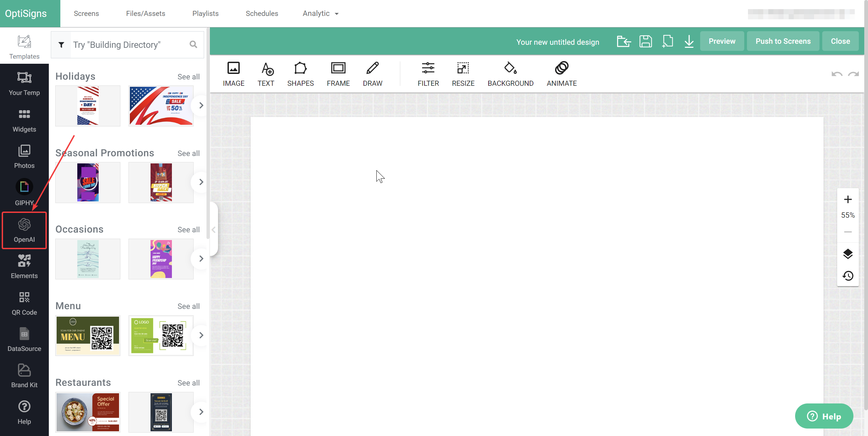Image resolution: width=868 pixels, height=436 pixels.
Task: Open the GIPHY sidebar panel
Action: 24,192
